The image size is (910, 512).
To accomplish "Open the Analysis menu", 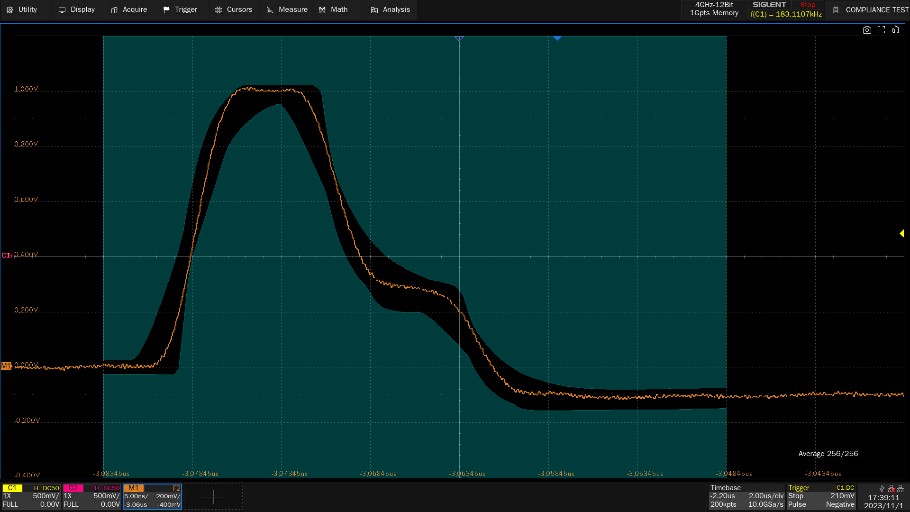I will click(x=390, y=9).
